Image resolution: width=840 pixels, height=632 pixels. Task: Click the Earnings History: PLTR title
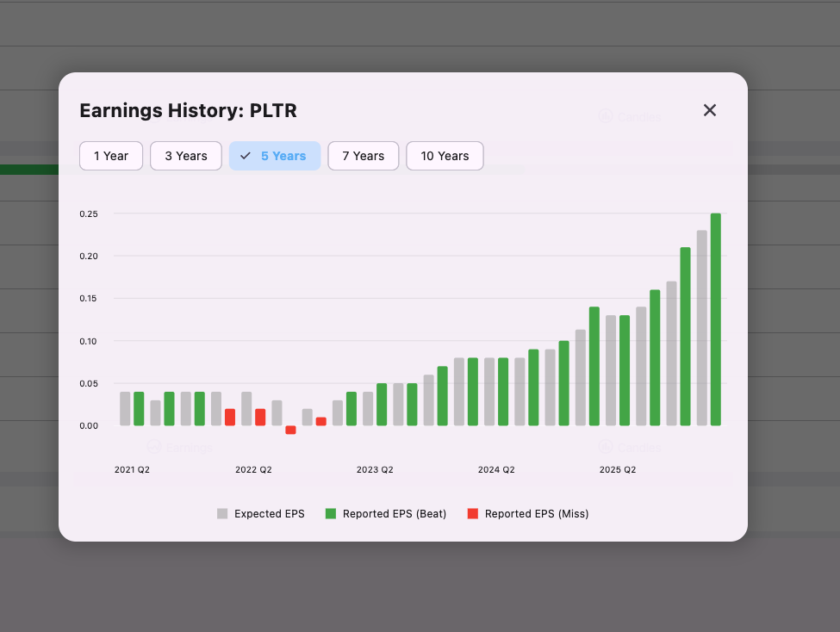coord(188,110)
